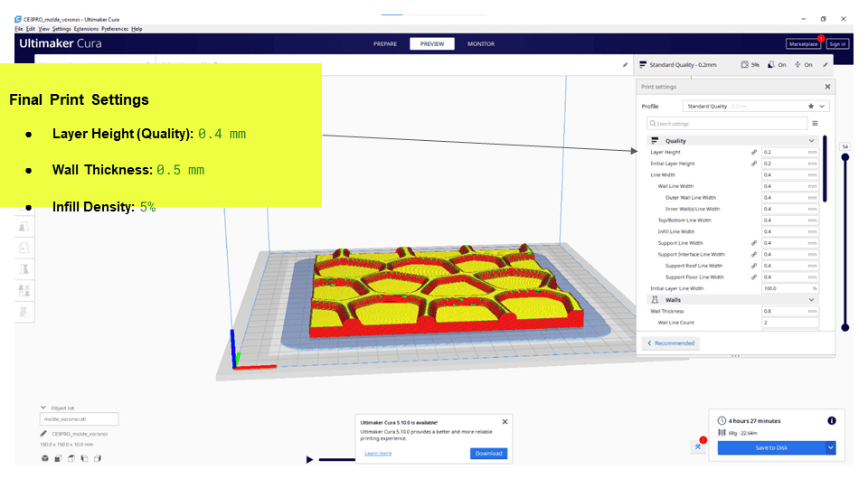Open the settings visibility hamburger menu
Viewport: 868px width, 488px height.
click(815, 123)
